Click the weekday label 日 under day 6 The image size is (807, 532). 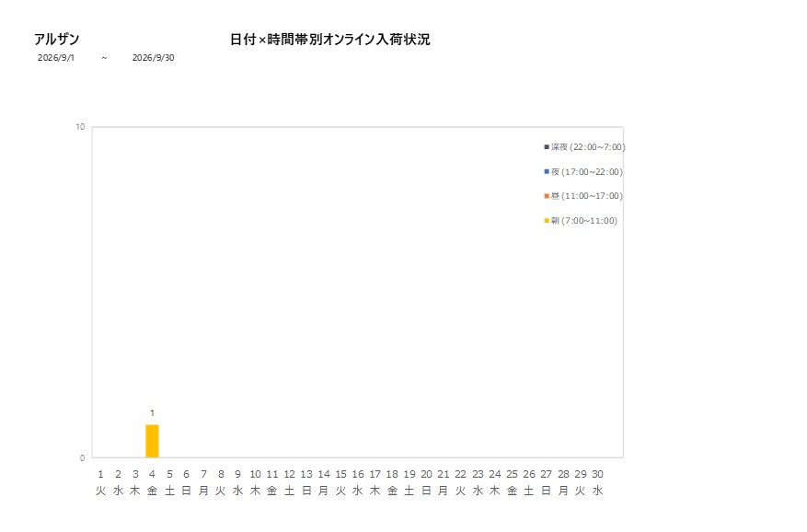pyautogui.click(x=186, y=491)
